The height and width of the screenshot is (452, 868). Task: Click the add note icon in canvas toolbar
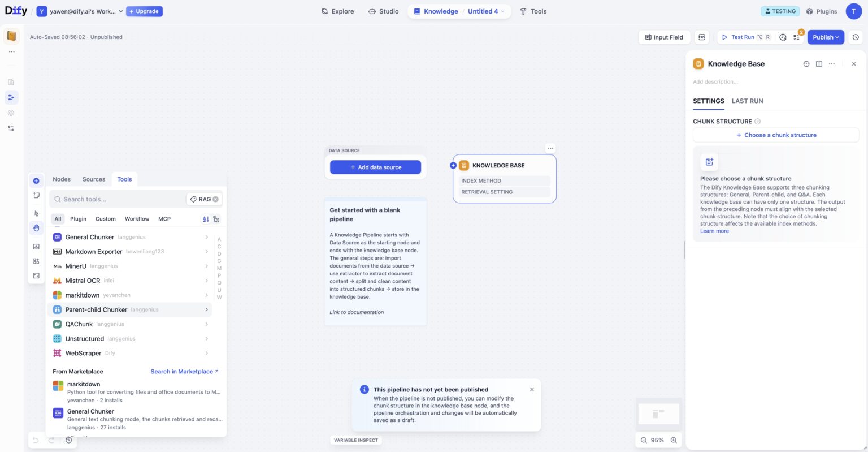point(36,195)
